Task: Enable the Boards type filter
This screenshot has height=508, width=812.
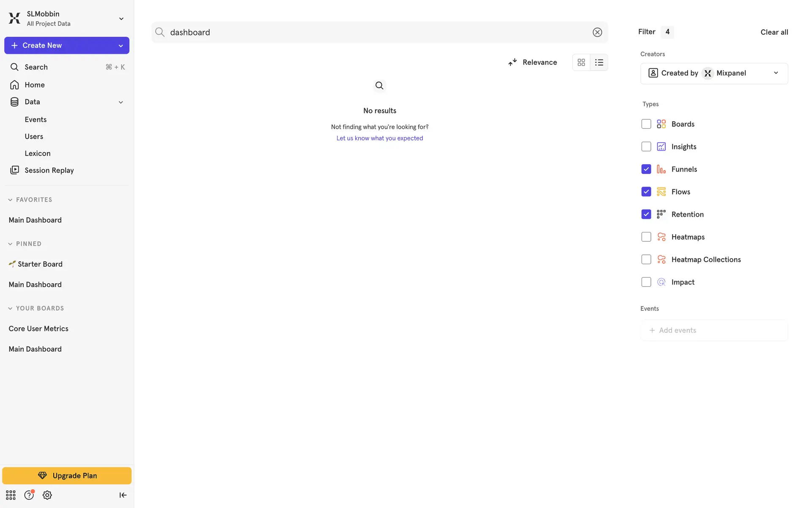Action: (x=646, y=124)
